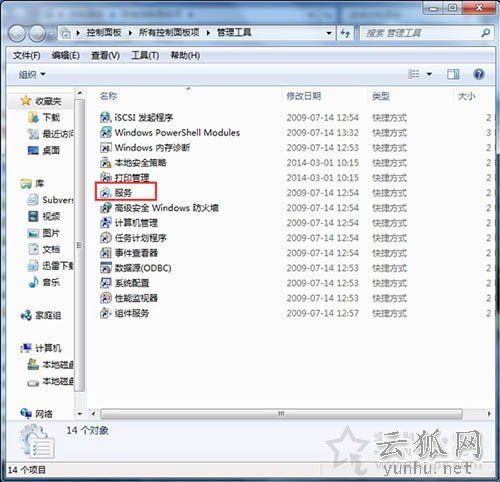The height and width of the screenshot is (482, 500).
Task: Open the 文档 library
Action: click(44, 249)
